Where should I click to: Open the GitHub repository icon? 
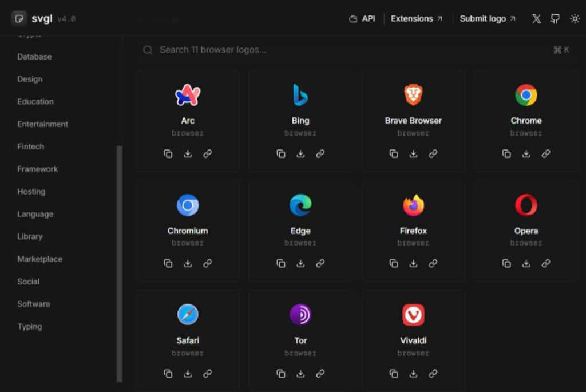point(555,19)
